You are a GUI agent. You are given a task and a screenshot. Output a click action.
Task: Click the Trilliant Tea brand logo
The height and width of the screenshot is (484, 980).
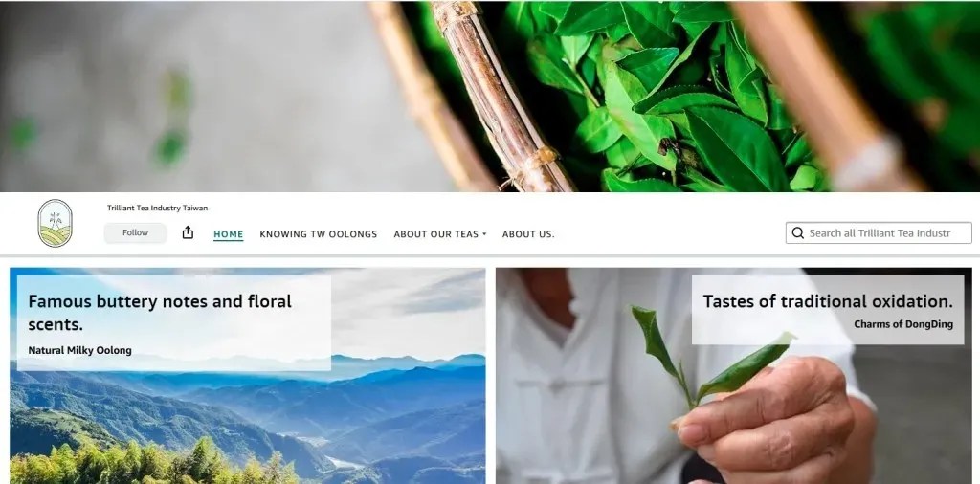click(x=55, y=223)
